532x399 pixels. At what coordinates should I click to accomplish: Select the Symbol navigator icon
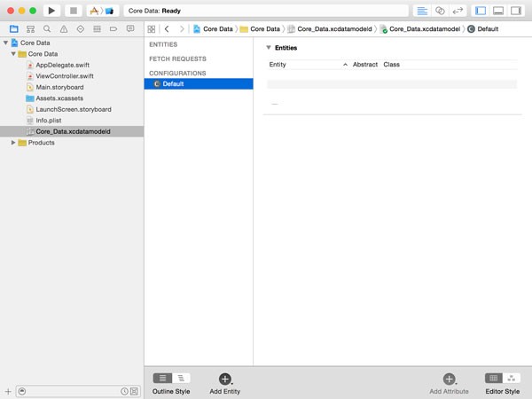pyautogui.click(x=30, y=29)
